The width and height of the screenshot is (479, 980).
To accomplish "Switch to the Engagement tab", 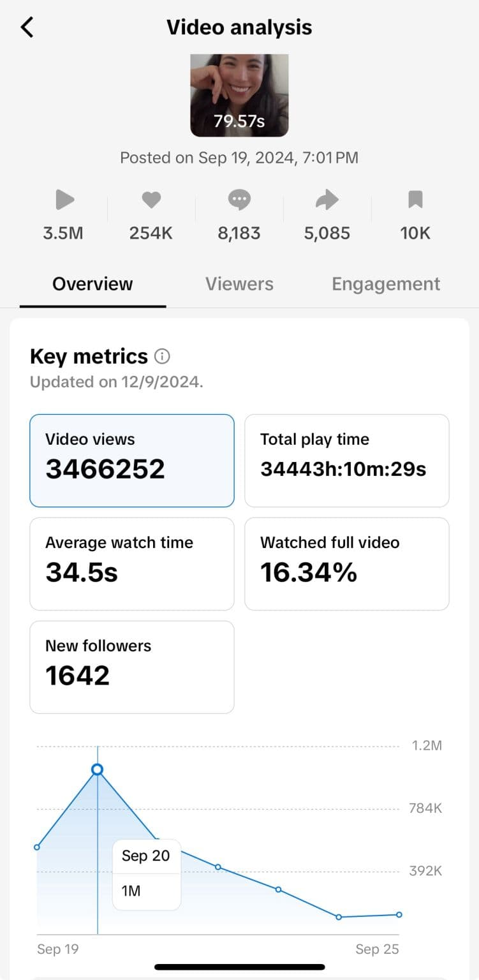I will coord(386,284).
